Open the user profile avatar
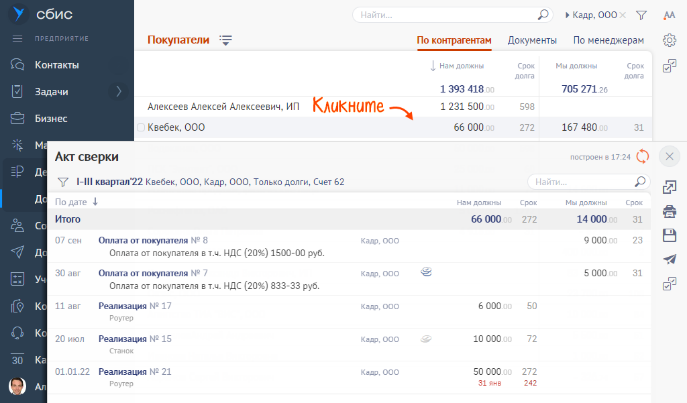This screenshot has height=403, width=687. 18,386
